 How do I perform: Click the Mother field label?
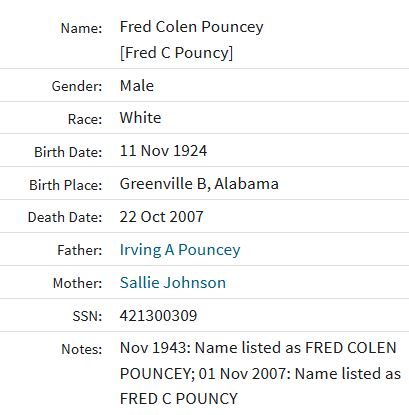77,283
